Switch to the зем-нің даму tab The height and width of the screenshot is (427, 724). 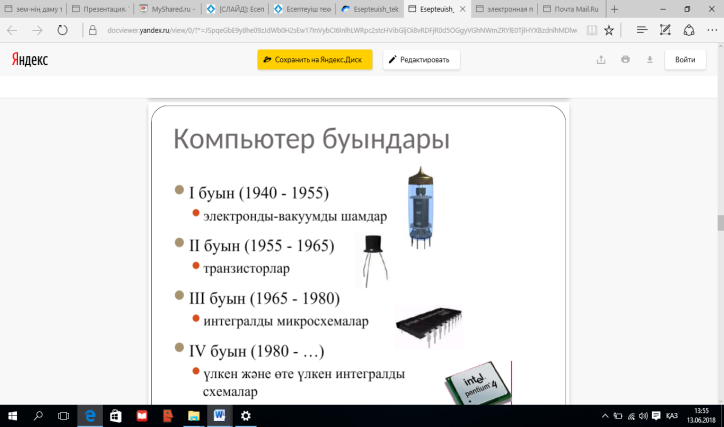[x=33, y=9]
